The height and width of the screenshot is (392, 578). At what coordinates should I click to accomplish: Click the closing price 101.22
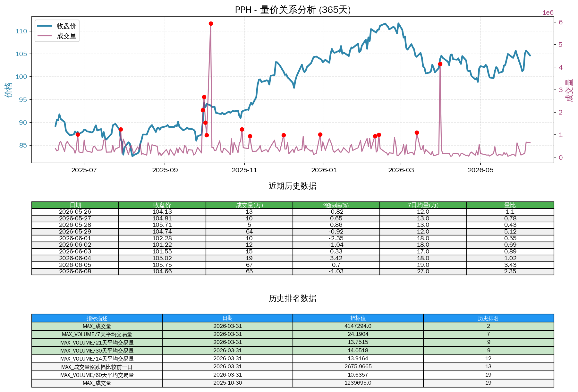[x=162, y=245]
